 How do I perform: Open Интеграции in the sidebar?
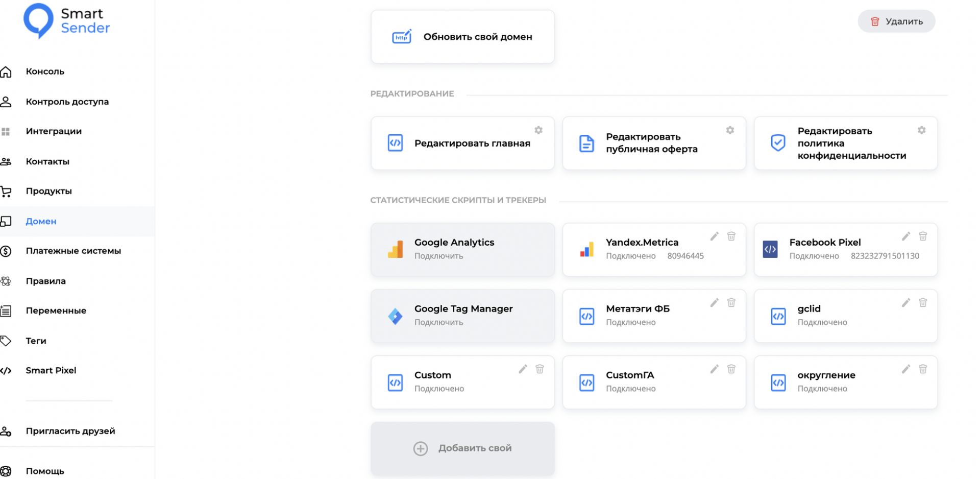pyautogui.click(x=54, y=131)
